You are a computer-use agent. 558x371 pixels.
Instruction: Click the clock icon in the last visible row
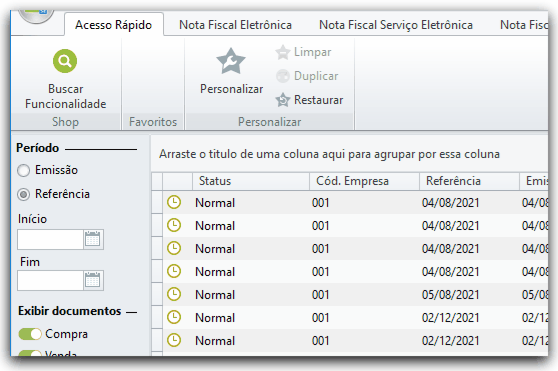pyautogui.click(x=174, y=340)
